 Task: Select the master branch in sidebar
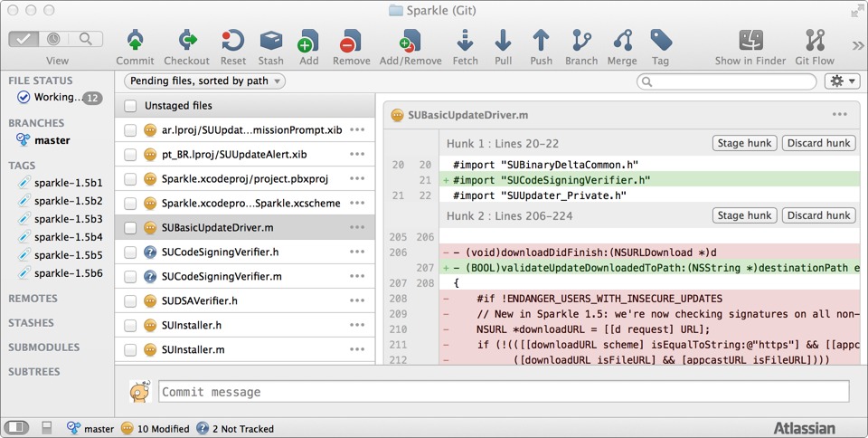[x=43, y=140]
